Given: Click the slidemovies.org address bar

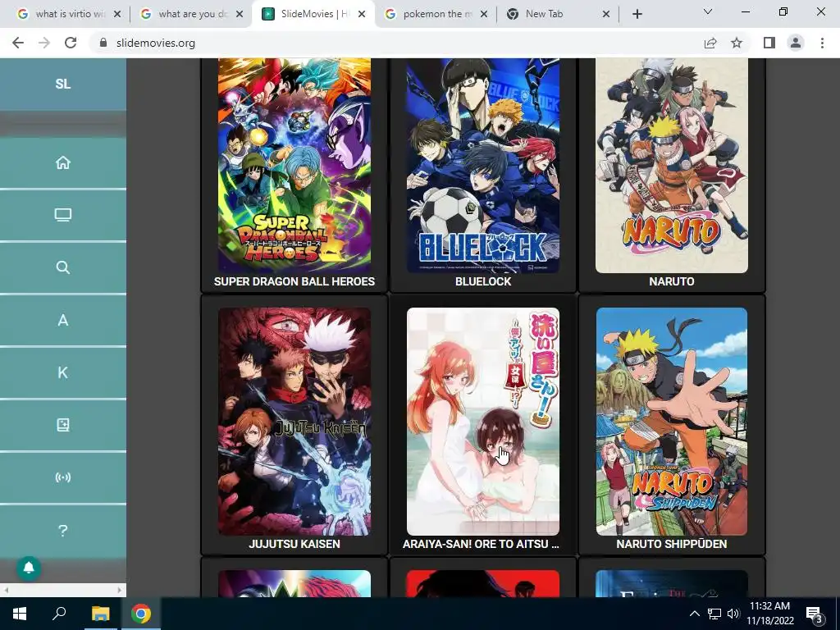Looking at the screenshot, I should pos(396,43).
